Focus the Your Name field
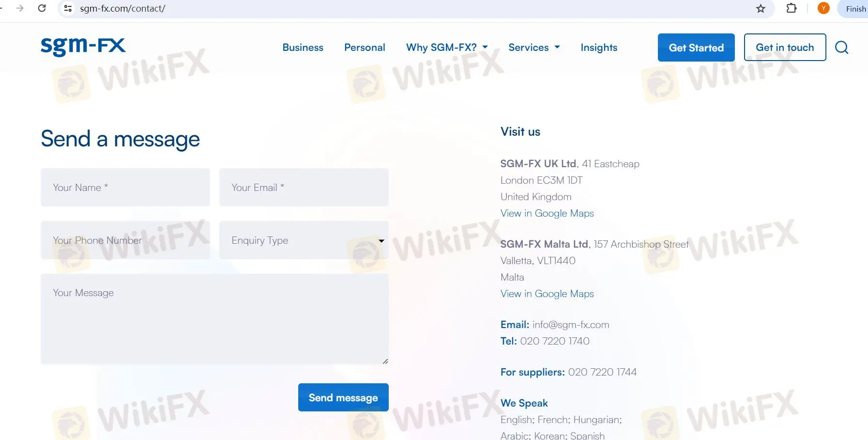868x440 pixels. pos(125,188)
